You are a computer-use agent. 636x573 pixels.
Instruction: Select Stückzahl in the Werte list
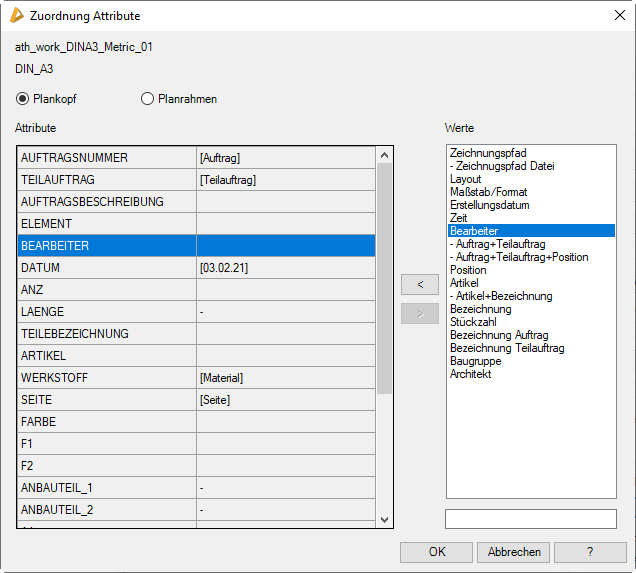coord(476,322)
